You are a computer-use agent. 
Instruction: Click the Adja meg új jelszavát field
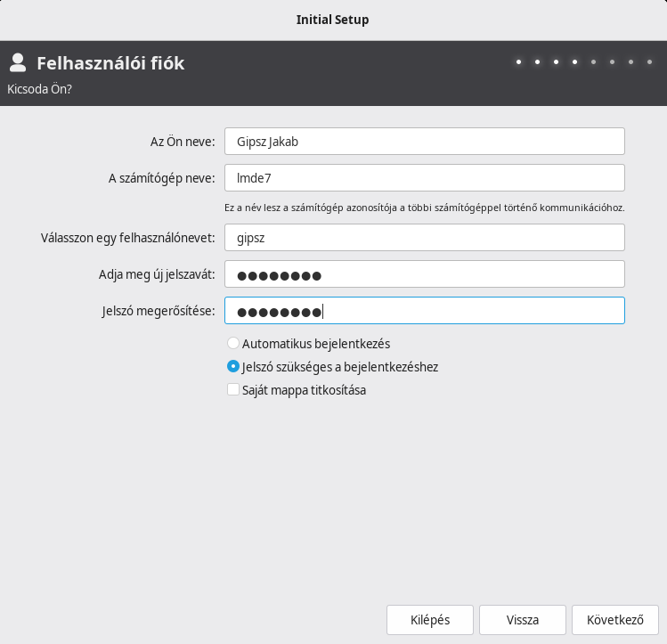click(x=424, y=274)
